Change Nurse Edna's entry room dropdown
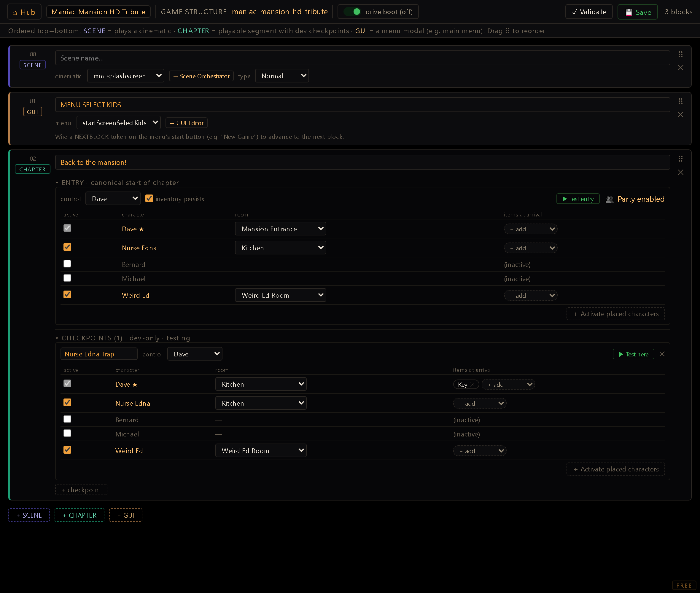The image size is (700, 593). click(x=280, y=248)
